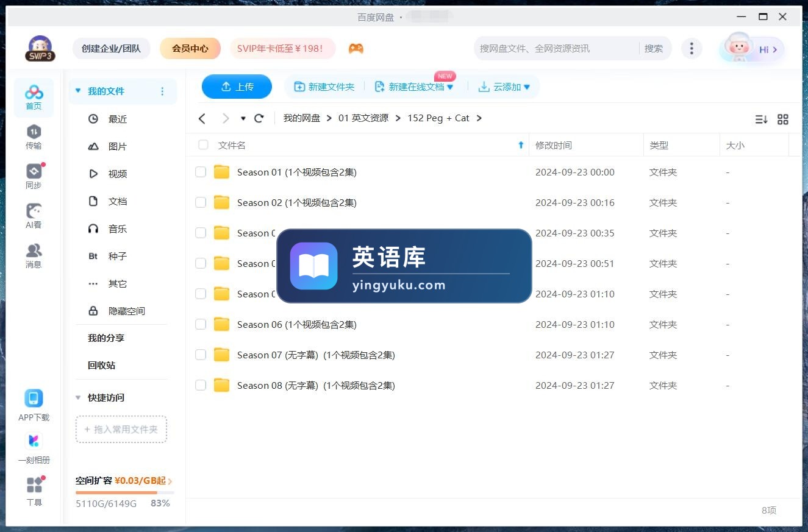Image resolution: width=808 pixels, height=532 pixels.
Task: Open the sort order icon
Action: tap(761, 119)
